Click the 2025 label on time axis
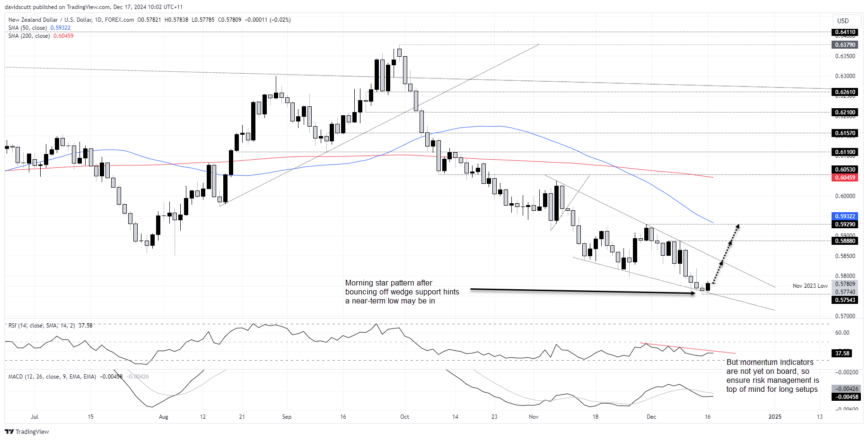Viewport: 868px width, 440px height. click(x=775, y=417)
